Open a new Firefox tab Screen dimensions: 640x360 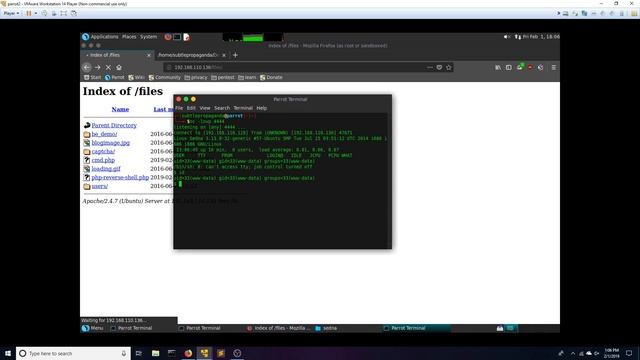(x=235, y=55)
